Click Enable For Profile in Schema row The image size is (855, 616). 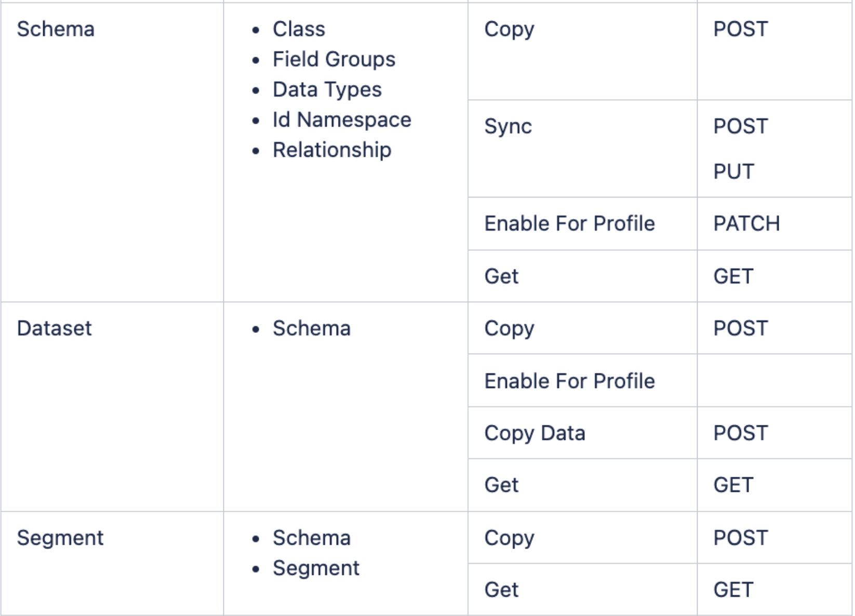(569, 223)
